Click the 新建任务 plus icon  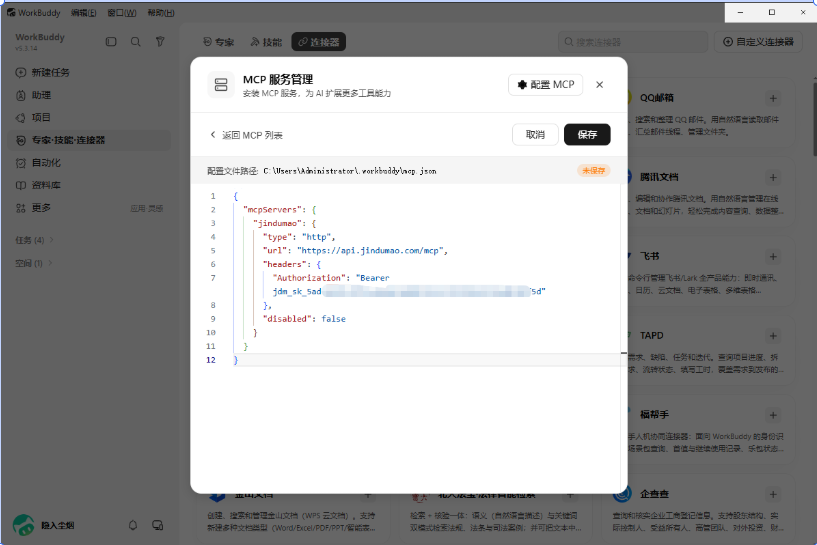[21, 72]
